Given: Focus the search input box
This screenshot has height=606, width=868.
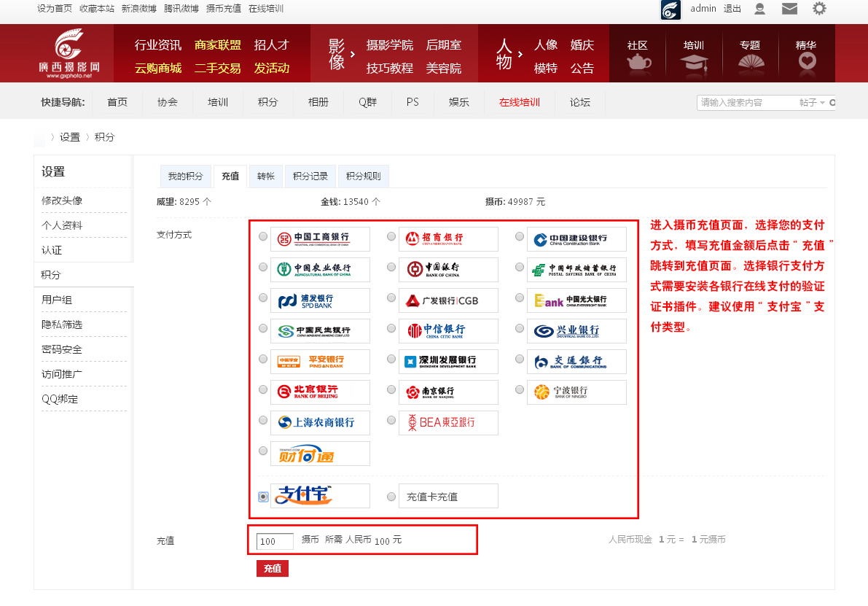Looking at the screenshot, I should (747, 103).
